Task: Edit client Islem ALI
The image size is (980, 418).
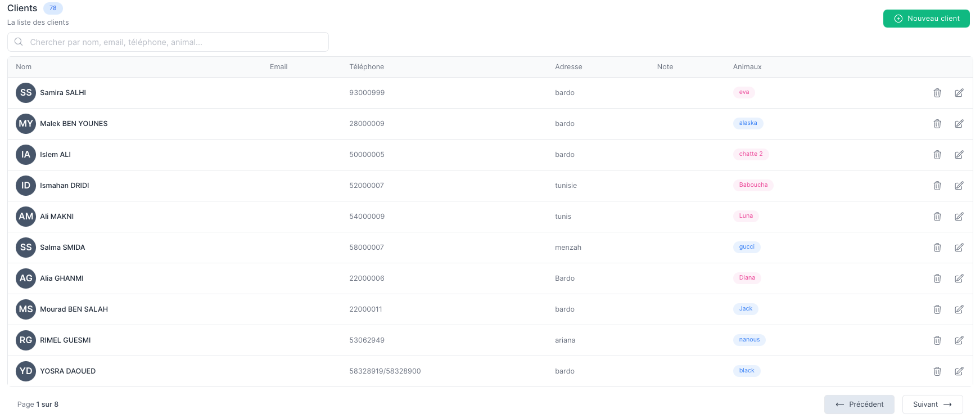Action: [959, 155]
